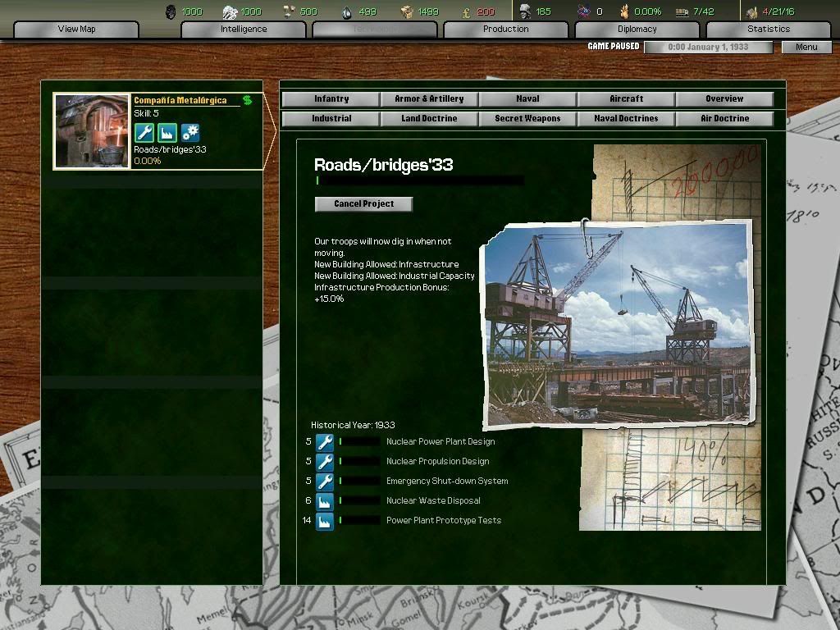The width and height of the screenshot is (840, 630).
Task: Click the factory icon in the tech team card
Action: point(167,132)
